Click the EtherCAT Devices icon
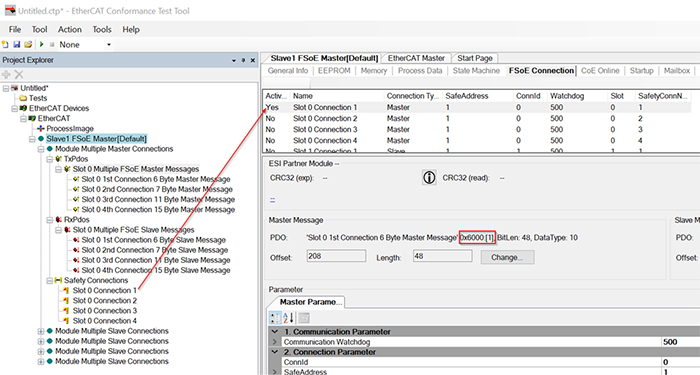The image size is (700, 375). pyautogui.click(x=23, y=108)
